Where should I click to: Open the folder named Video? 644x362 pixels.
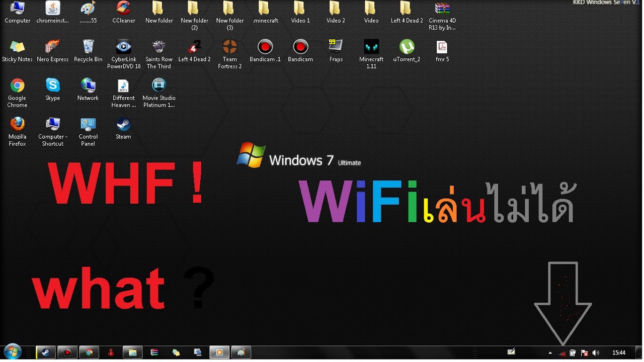click(x=371, y=13)
